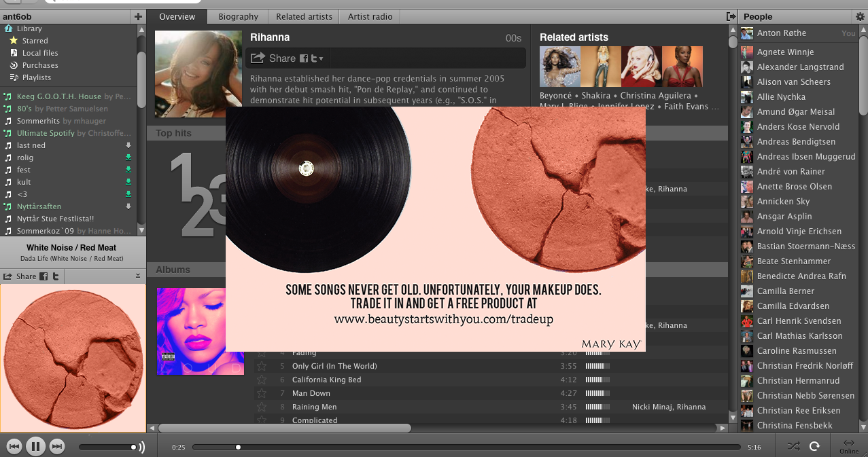The width and height of the screenshot is (868, 457).
Task: Open the Mary Kay advertisement banner
Action: pyautogui.click(x=436, y=229)
